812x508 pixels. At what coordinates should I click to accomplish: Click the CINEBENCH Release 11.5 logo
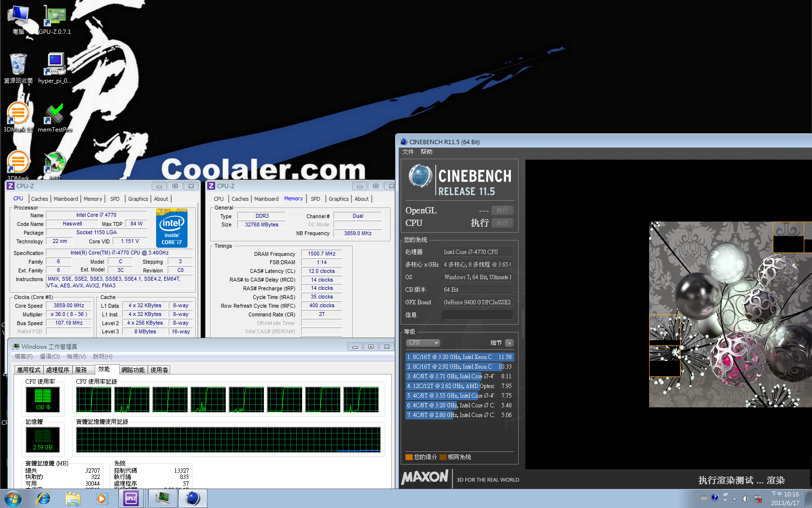pyautogui.click(x=460, y=180)
